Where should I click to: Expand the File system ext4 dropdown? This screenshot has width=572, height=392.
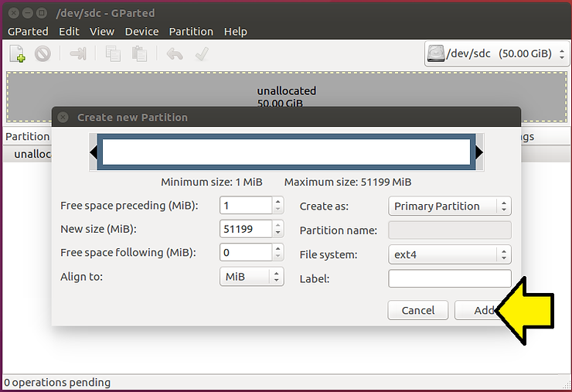(x=449, y=254)
